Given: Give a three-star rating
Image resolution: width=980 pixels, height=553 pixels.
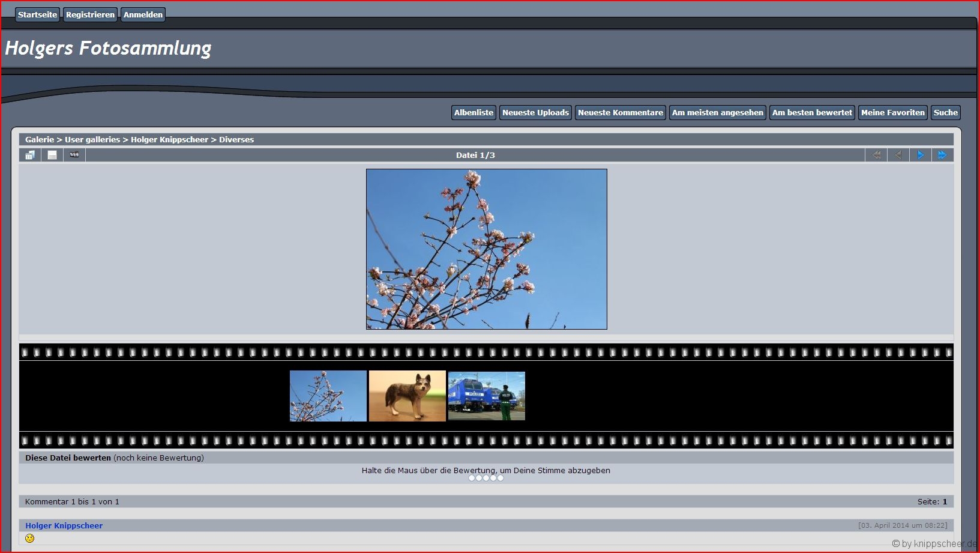Looking at the screenshot, I should point(486,478).
